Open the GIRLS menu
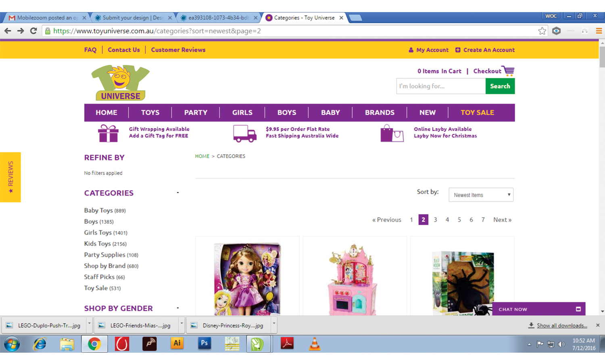This screenshot has width=605, height=364. click(x=242, y=112)
